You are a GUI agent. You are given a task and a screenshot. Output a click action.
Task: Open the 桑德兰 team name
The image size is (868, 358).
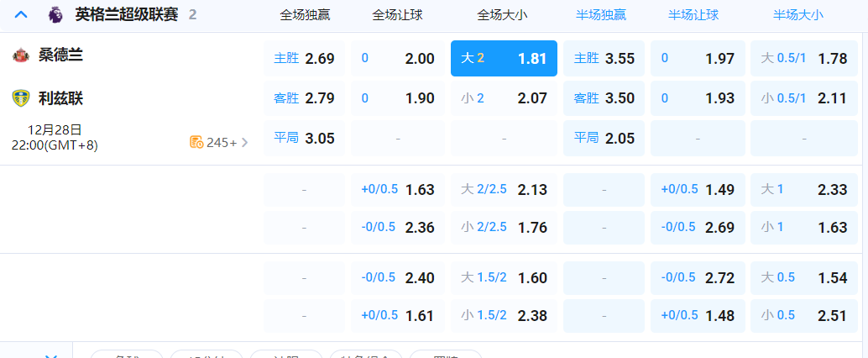(x=61, y=55)
